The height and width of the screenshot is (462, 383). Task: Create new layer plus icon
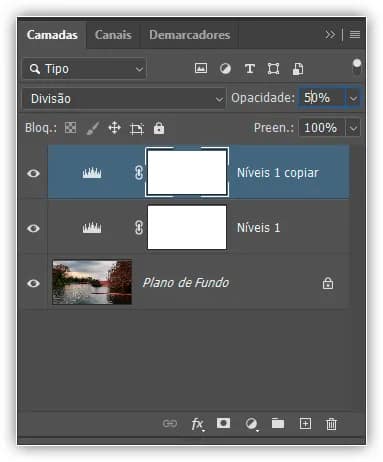305,424
